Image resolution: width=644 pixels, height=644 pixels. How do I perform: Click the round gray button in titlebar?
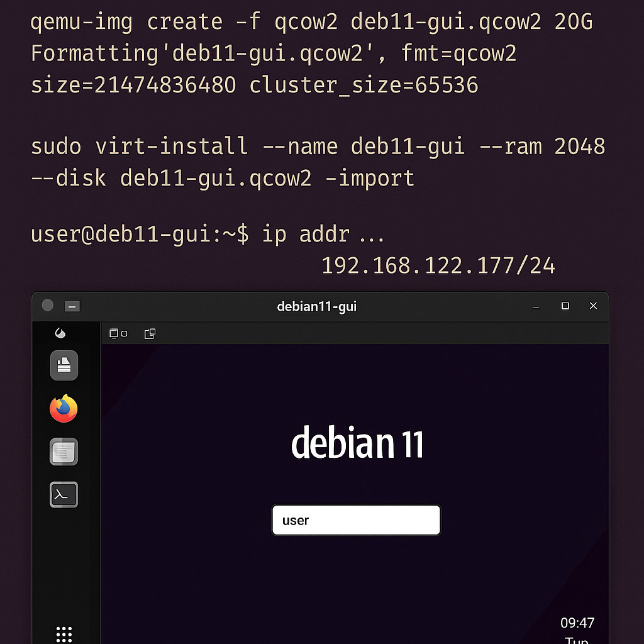click(x=48, y=305)
